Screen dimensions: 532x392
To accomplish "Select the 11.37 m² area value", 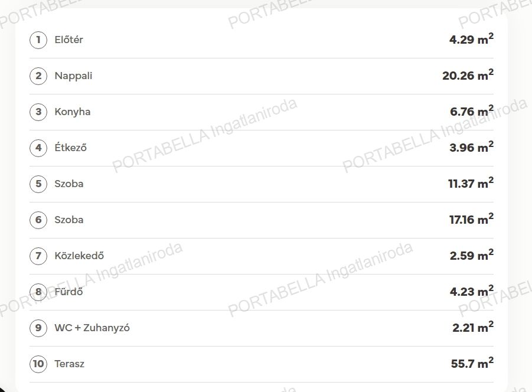I will tap(471, 183).
